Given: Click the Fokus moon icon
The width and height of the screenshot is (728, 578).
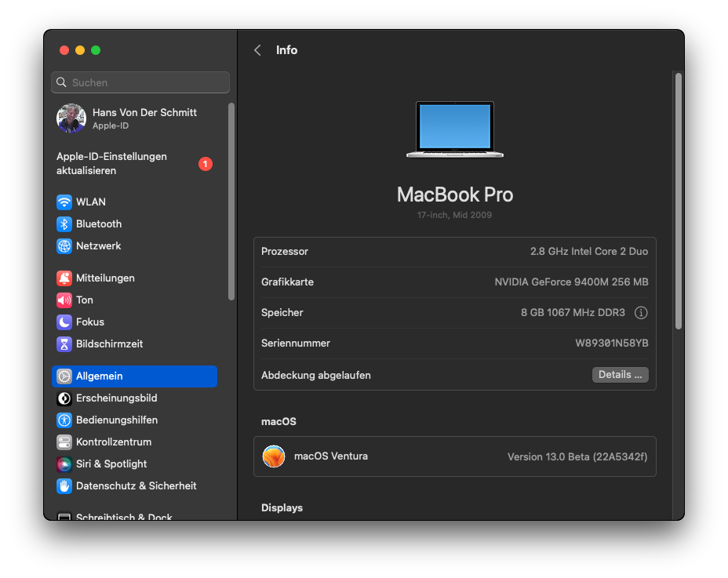Looking at the screenshot, I should [x=64, y=322].
